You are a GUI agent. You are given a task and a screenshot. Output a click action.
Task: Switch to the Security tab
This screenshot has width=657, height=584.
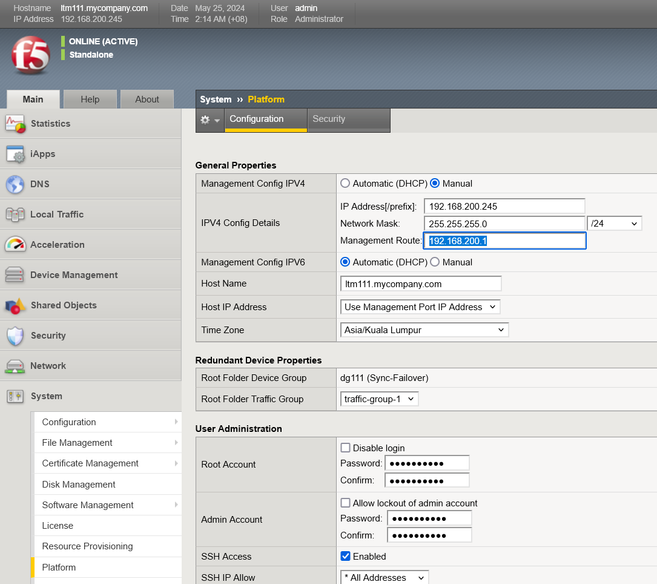pyautogui.click(x=329, y=119)
